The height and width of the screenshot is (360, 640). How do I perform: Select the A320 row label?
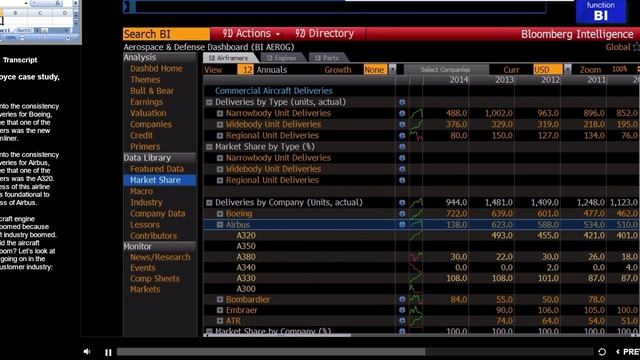246,236
